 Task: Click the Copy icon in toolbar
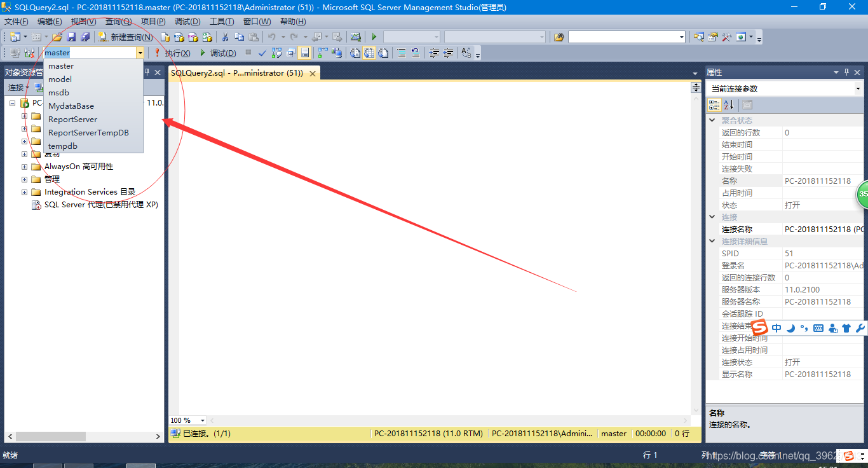(x=239, y=37)
